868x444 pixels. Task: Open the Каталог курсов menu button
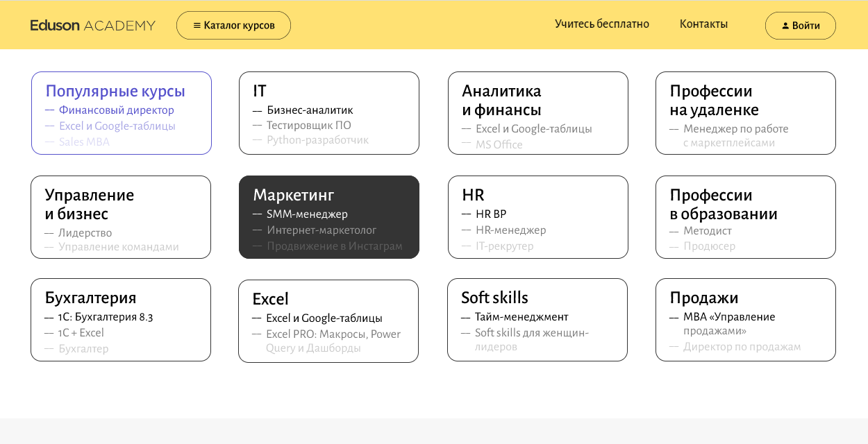[233, 26]
